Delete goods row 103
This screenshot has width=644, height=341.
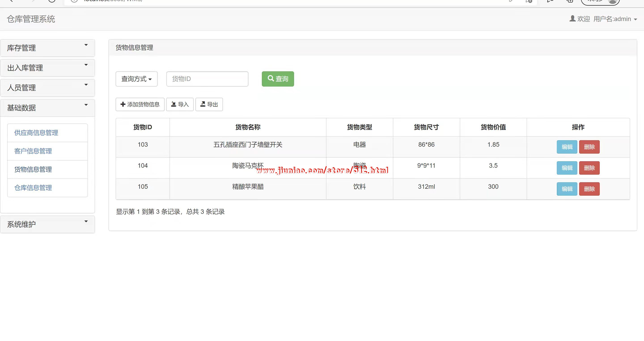(x=589, y=147)
